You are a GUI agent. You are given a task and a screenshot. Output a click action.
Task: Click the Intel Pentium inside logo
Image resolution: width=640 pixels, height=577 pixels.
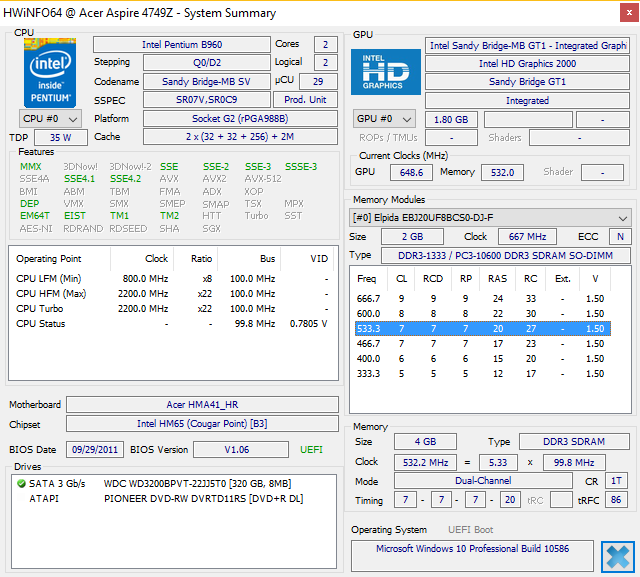click(x=49, y=72)
